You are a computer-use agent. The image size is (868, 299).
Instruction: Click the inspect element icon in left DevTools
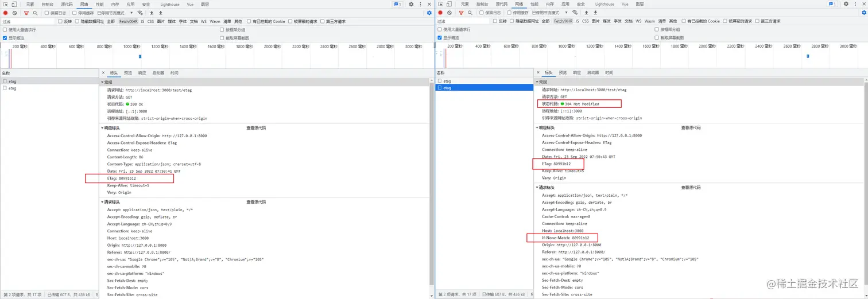5,4
